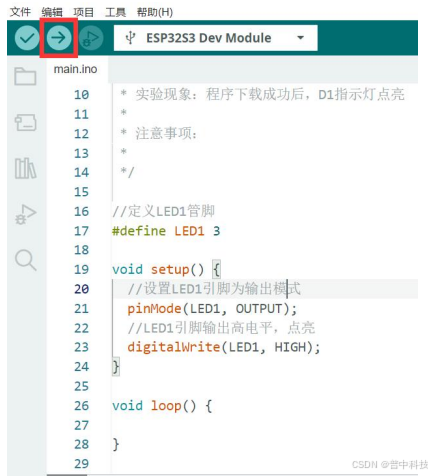Click the '#define LEDI 3' code line
The image size is (432, 476).
pos(166,231)
